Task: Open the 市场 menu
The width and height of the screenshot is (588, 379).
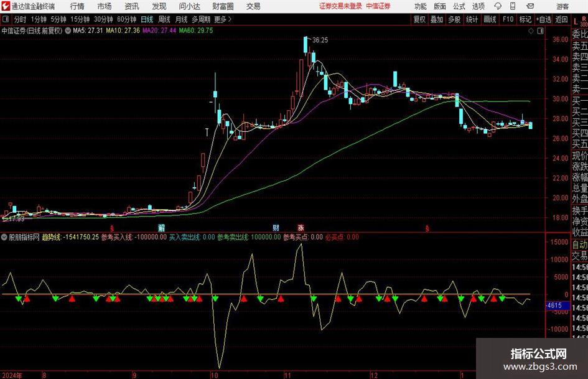Action: pyautogui.click(x=105, y=6)
